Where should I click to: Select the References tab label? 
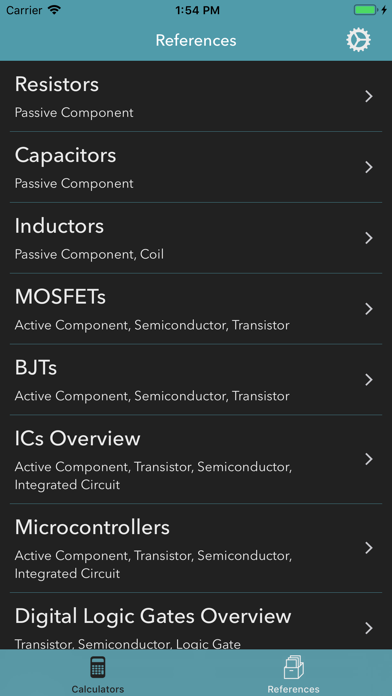coord(293,689)
